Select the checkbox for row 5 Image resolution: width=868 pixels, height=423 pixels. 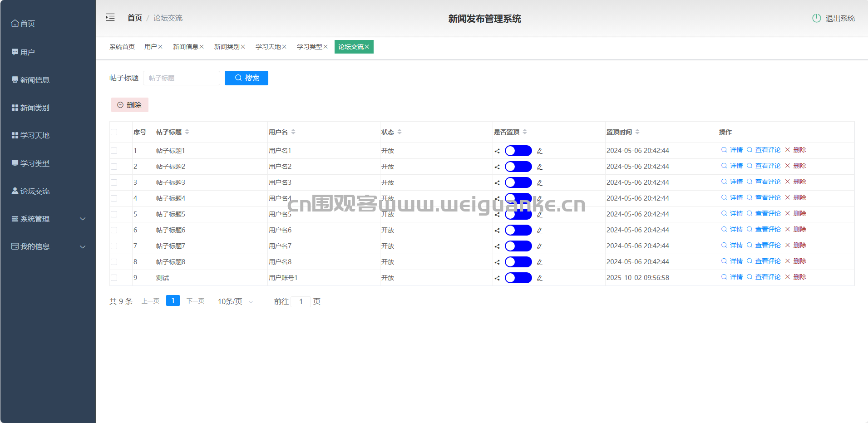[114, 214]
